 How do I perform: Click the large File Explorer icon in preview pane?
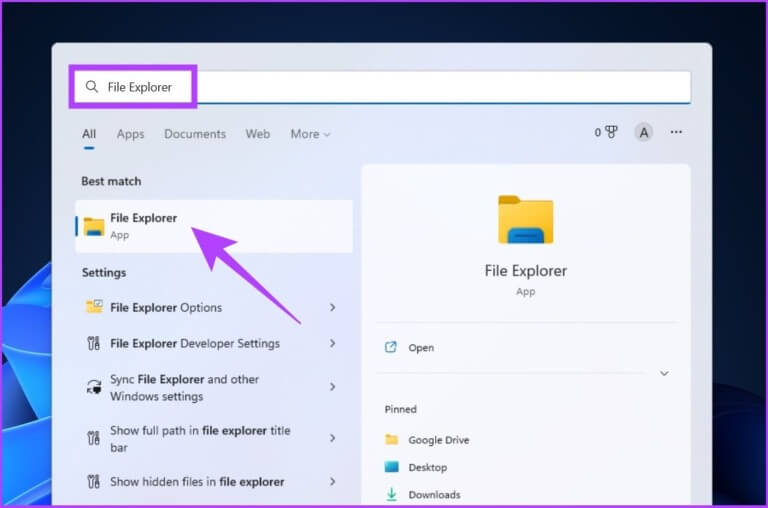click(526, 219)
